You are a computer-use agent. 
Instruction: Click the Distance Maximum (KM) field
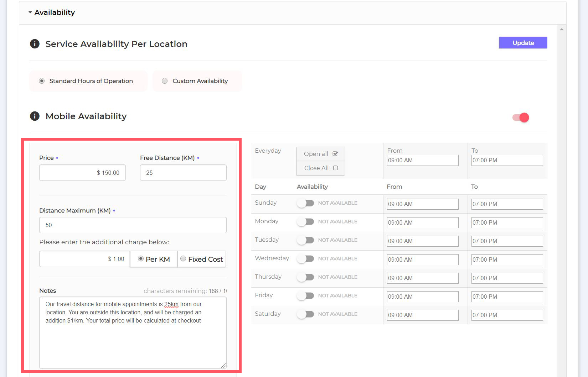pos(133,225)
